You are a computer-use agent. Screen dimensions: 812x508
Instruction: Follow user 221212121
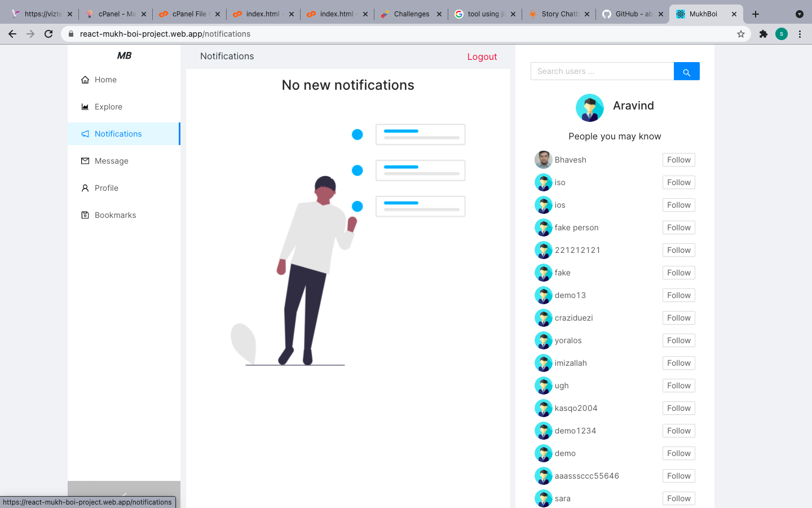[679, 250]
